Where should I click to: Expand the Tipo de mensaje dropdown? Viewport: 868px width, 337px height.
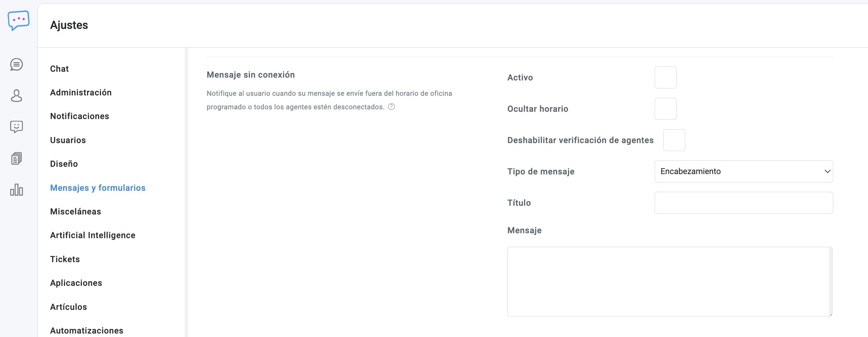pos(743,171)
